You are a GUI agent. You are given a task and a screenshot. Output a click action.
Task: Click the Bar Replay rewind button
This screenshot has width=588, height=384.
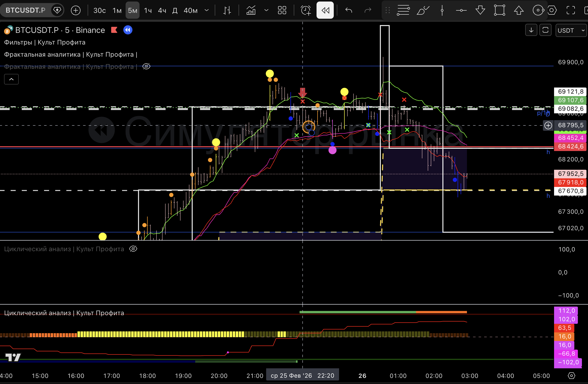[x=325, y=10]
